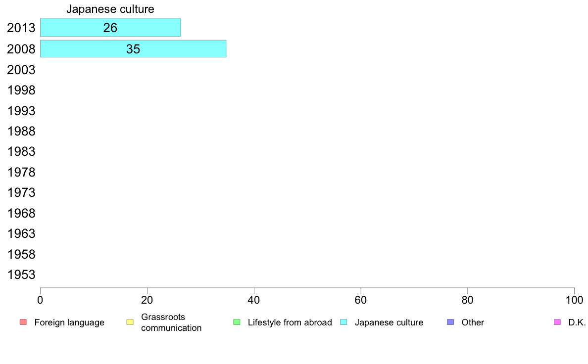
Task: Click the Japanese culture column title
Action: point(110,9)
